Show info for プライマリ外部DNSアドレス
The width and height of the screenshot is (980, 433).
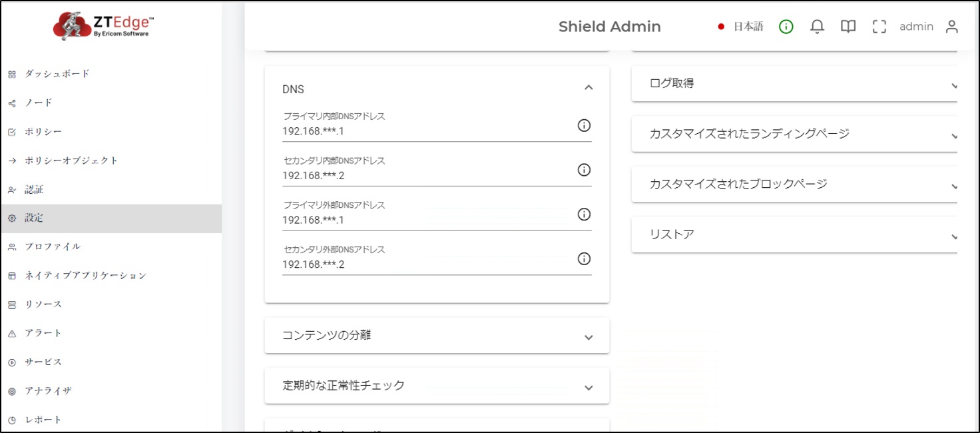(x=584, y=214)
